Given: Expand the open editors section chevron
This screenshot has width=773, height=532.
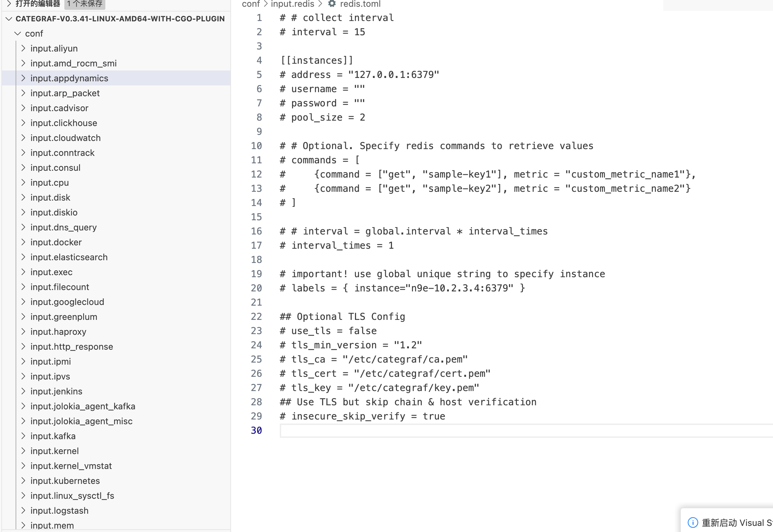Looking at the screenshot, I should pos(9,4).
